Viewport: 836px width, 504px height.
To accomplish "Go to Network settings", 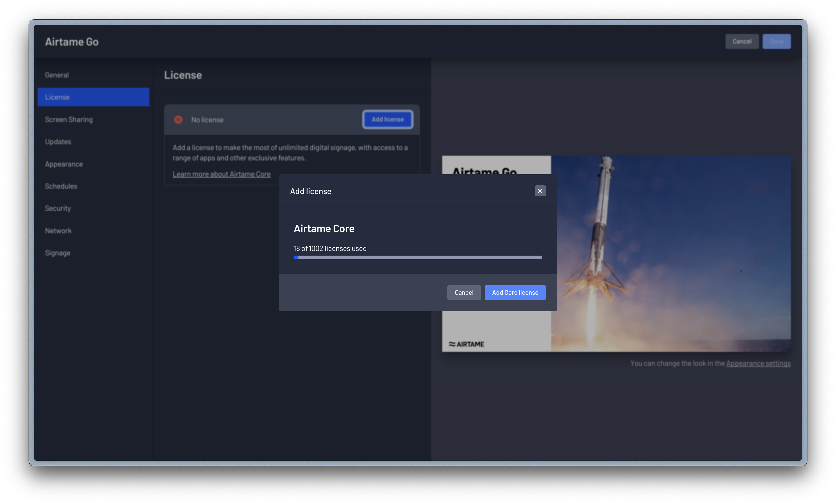I will click(93, 230).
